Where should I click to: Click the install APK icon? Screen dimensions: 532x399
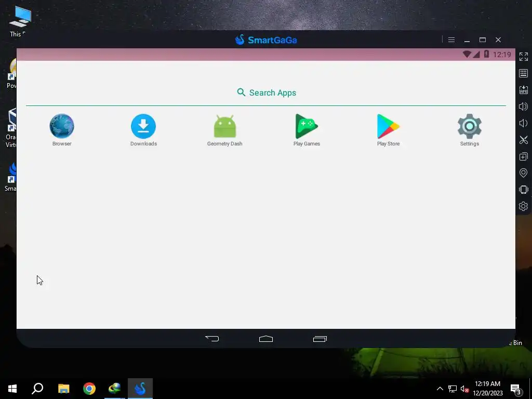point(524,89)
